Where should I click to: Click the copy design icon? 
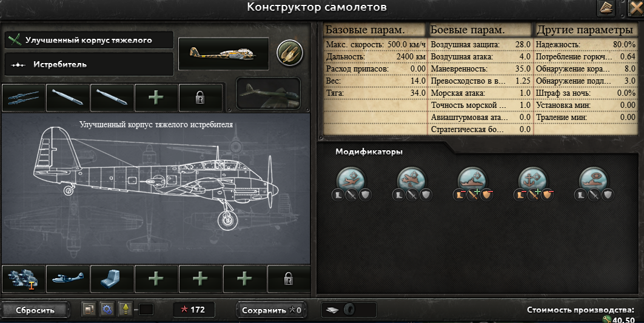pyautogui.click(x=89, y=310)
